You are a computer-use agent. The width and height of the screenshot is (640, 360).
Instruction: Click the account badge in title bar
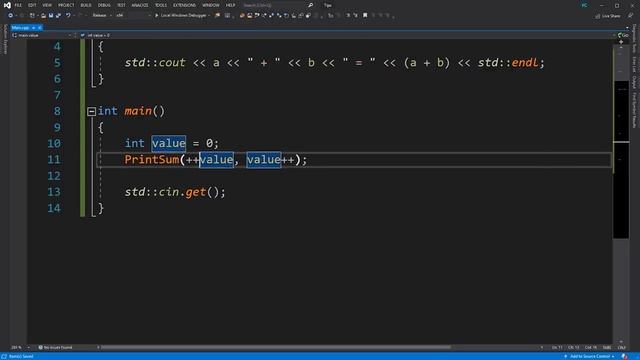point(584,5)
